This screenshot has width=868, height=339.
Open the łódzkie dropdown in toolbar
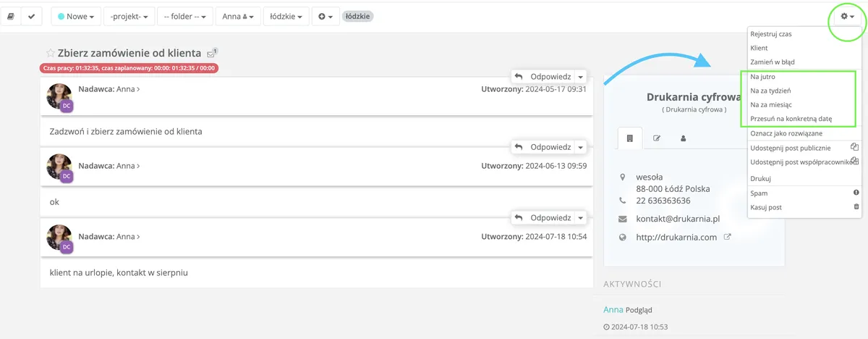(x=286, y=16)
